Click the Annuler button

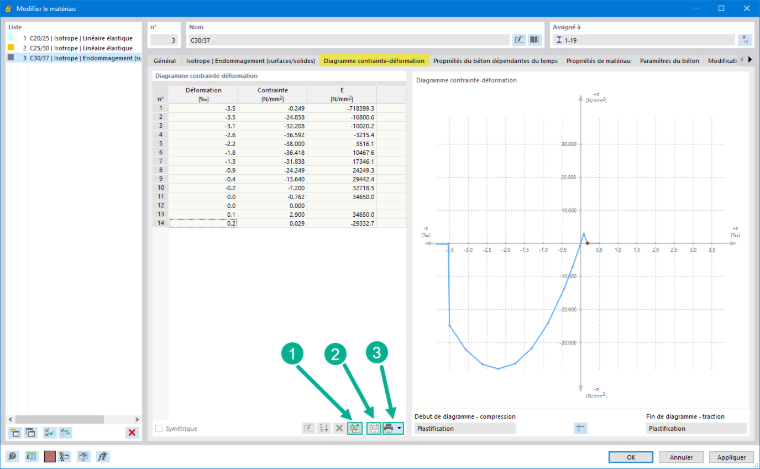[x=681, y=457]
